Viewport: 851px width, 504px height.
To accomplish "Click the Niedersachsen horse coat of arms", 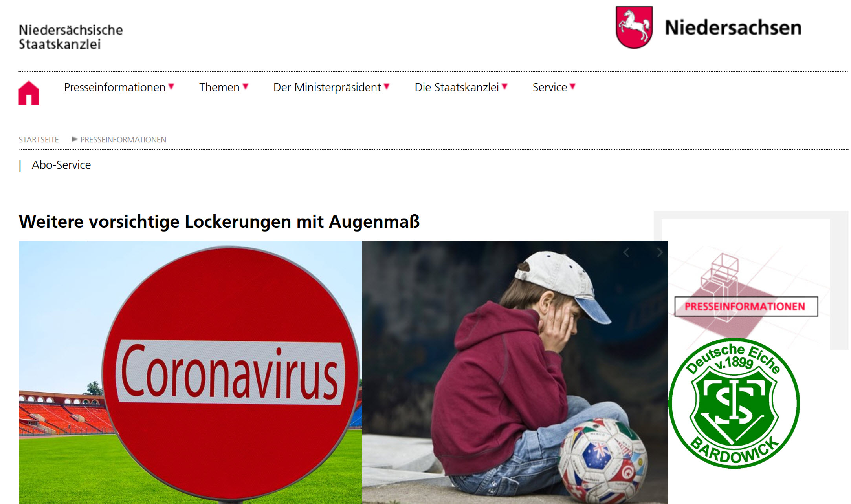I will (634, 27).
